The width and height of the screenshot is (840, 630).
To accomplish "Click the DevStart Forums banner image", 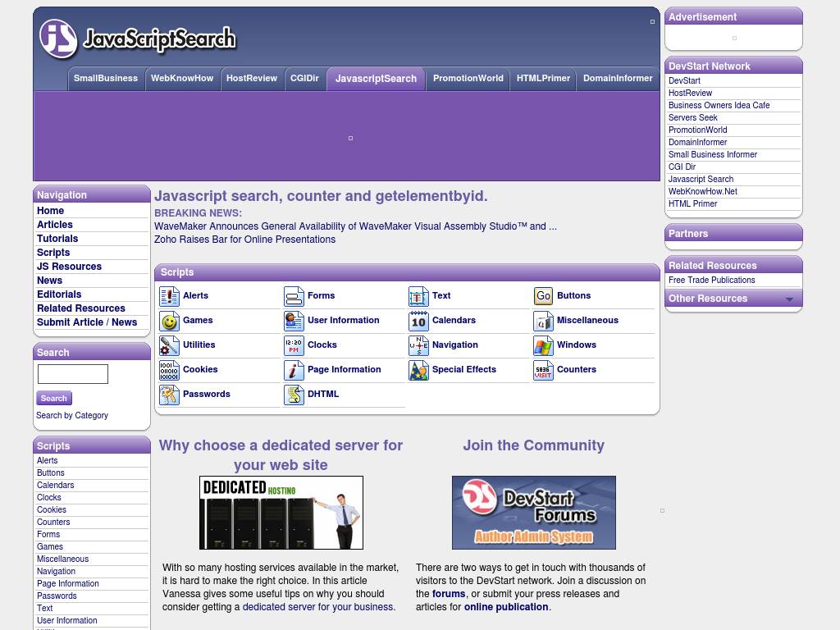I will coord(533,513).
